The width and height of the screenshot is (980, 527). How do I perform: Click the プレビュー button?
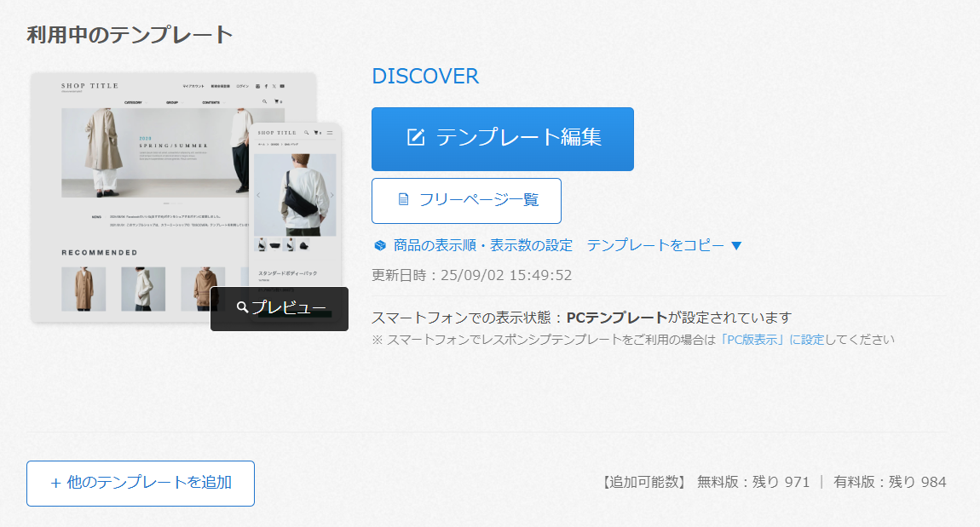click(280, 308)
